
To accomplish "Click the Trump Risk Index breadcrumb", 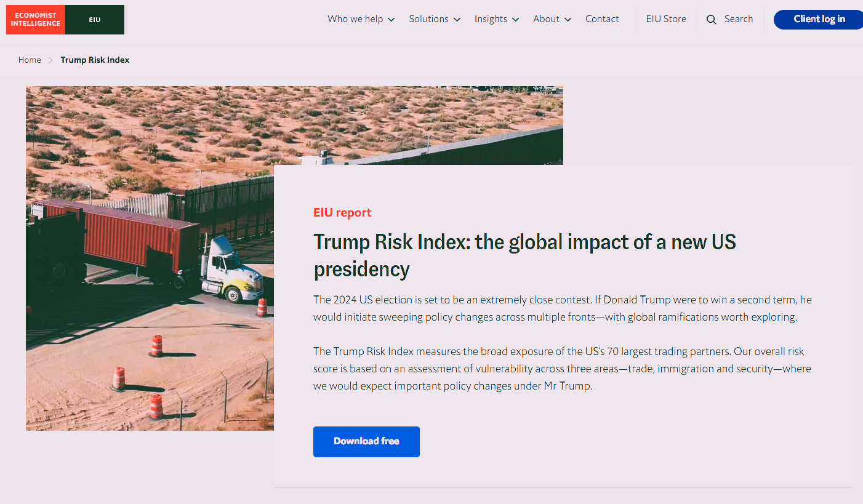I will click(95, 60).
